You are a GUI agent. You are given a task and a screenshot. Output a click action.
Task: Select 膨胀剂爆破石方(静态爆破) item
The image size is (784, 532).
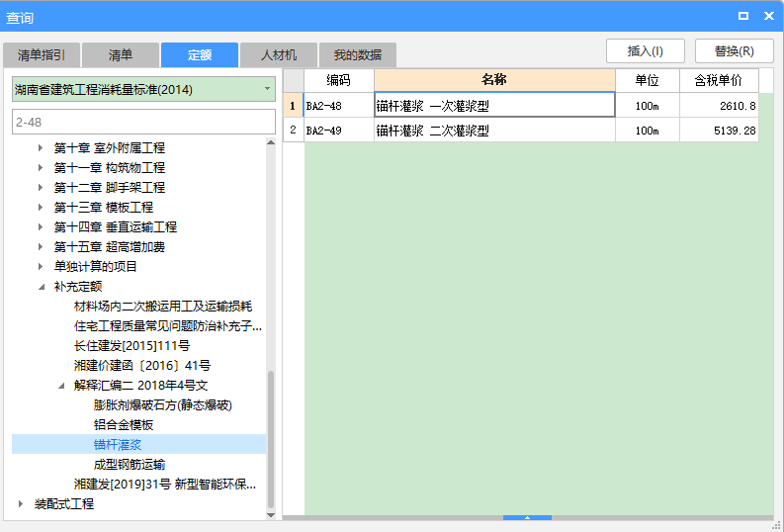pyautogui.click(x=163, y=405)
